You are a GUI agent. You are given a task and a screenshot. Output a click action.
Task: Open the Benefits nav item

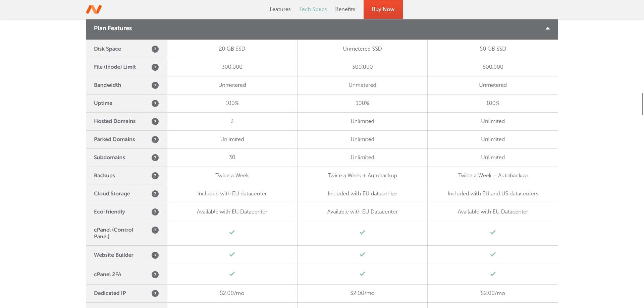coord(345,9)
